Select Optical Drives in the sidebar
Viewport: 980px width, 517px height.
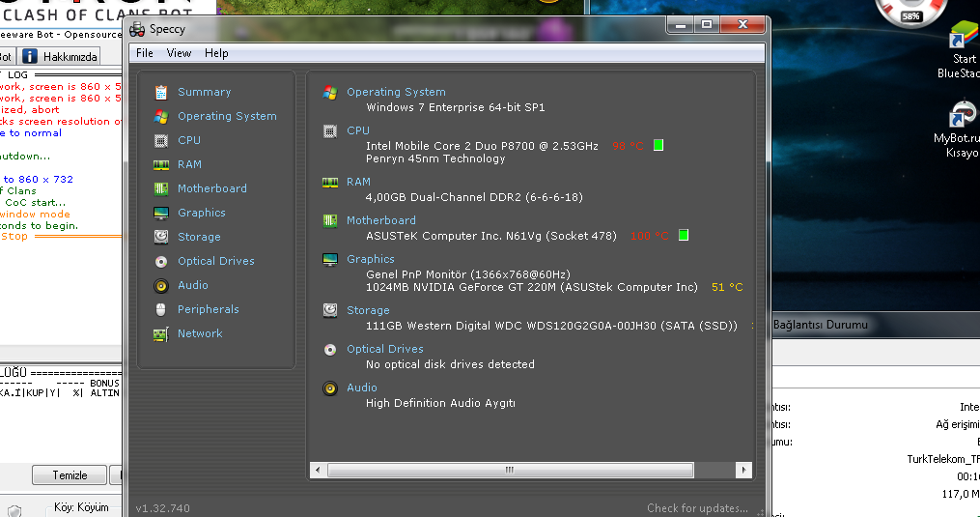pos(215,261)
